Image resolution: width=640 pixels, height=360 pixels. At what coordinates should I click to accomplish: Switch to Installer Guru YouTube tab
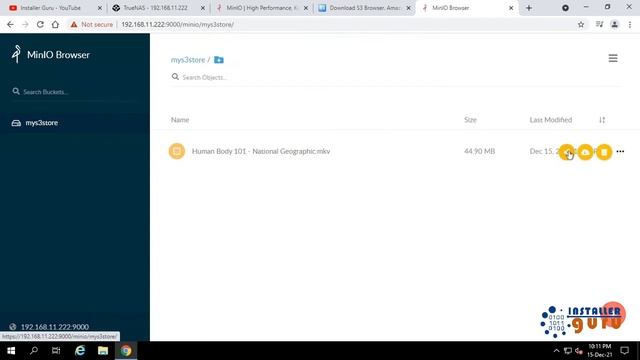[56, 8]
